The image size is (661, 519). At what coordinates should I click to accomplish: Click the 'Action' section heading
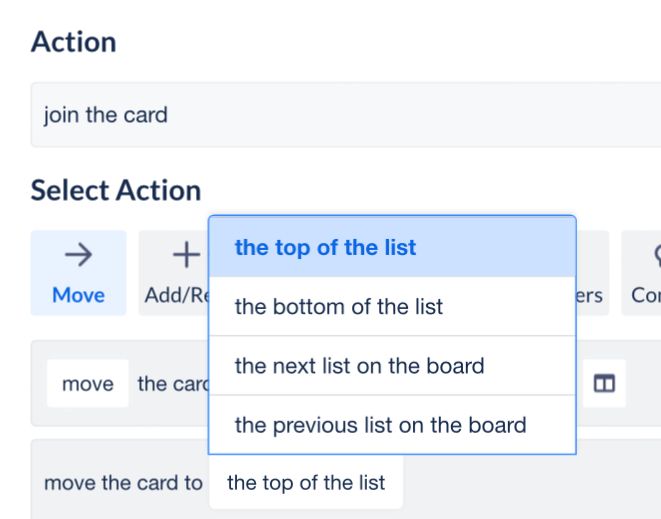click(74, 42)
